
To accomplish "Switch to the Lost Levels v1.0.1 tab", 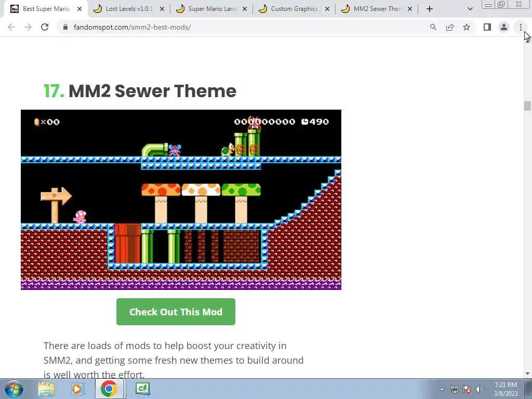I will pyautogui.click(x=129, y=9).
